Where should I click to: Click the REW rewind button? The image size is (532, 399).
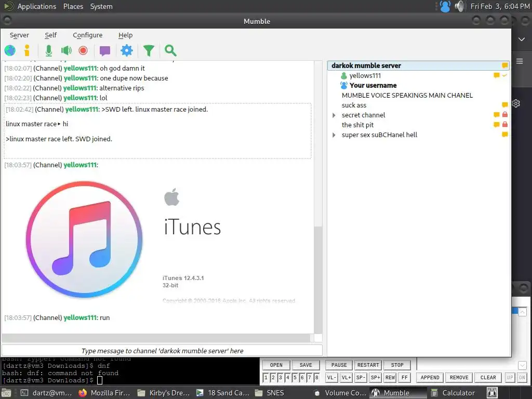pyautogui.click(x=390, y=378)
